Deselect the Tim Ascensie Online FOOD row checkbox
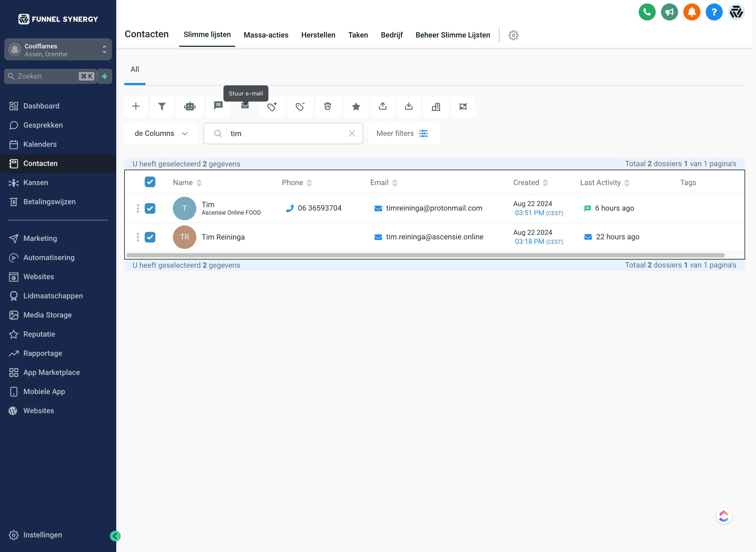Image resolution: width=756 pixels, height=552 pixels. (x=150, y=208)
